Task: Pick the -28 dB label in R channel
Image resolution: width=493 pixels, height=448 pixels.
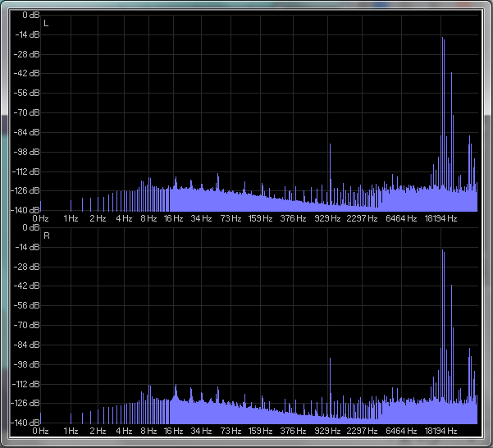Action: tap(27, 267)
